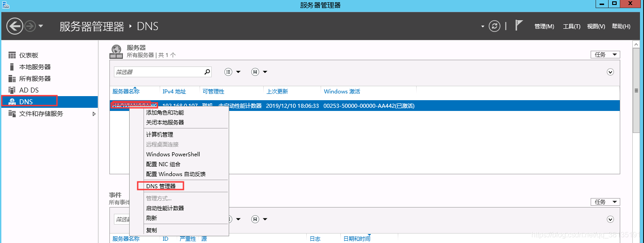Screen dimensions: 644x243
Task: Click the 本地服务器 icon in sidebar
Action: [12, 67]
